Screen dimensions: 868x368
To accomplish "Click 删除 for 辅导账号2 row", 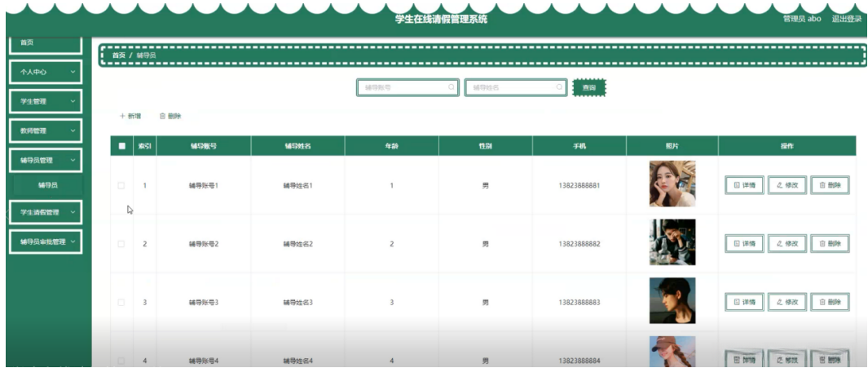I will 830,243.
